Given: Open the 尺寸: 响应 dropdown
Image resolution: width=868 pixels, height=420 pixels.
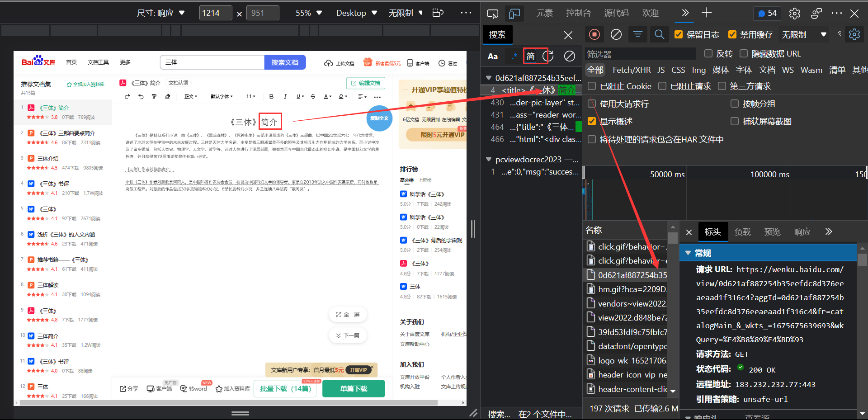Looking at the screenshot, I should (161, 13).
